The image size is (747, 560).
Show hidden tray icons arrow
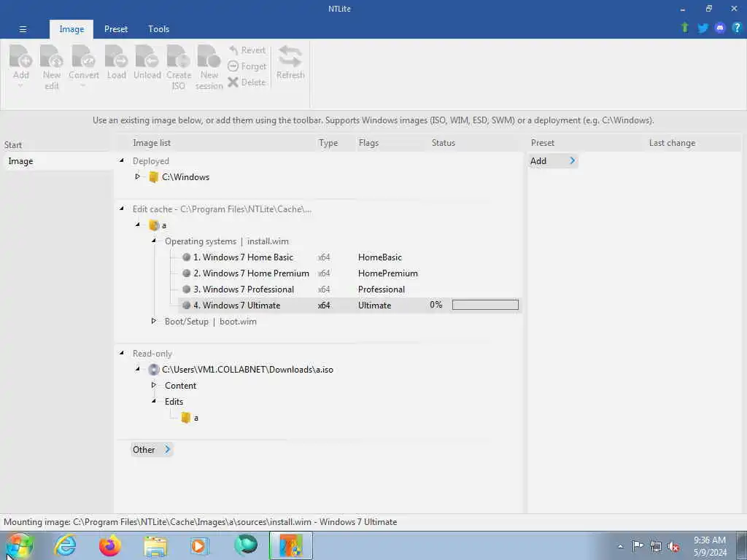tap(620, 546)
